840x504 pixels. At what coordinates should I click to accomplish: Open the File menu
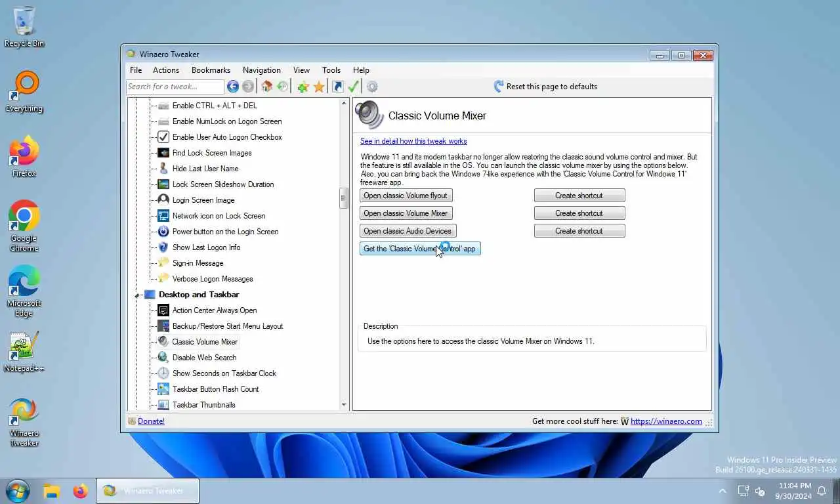[x=136, y=70]
